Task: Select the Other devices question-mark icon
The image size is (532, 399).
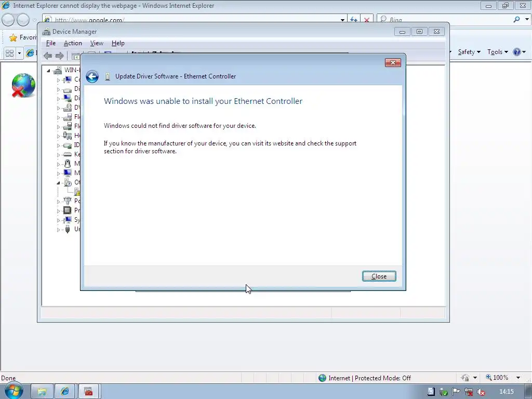Action: [x=68, y=182]
